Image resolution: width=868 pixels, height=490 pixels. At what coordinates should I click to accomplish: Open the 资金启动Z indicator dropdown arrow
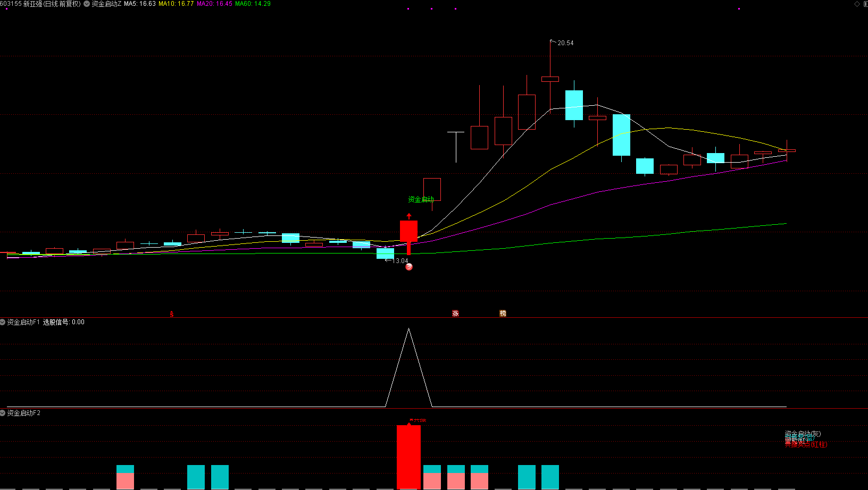click(87, 4)
